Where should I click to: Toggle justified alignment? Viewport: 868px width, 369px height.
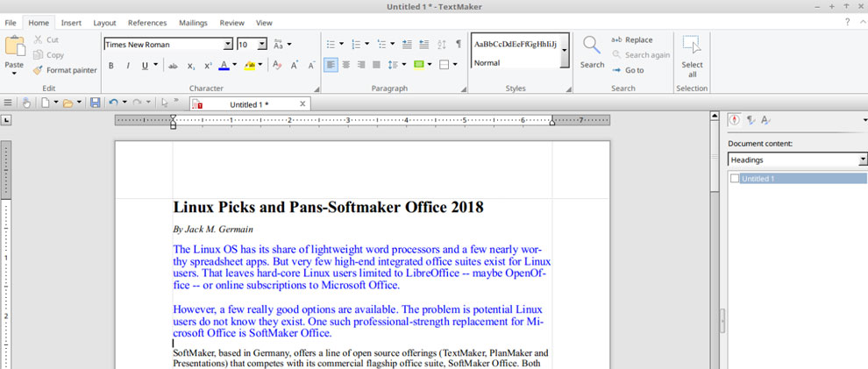376,65
